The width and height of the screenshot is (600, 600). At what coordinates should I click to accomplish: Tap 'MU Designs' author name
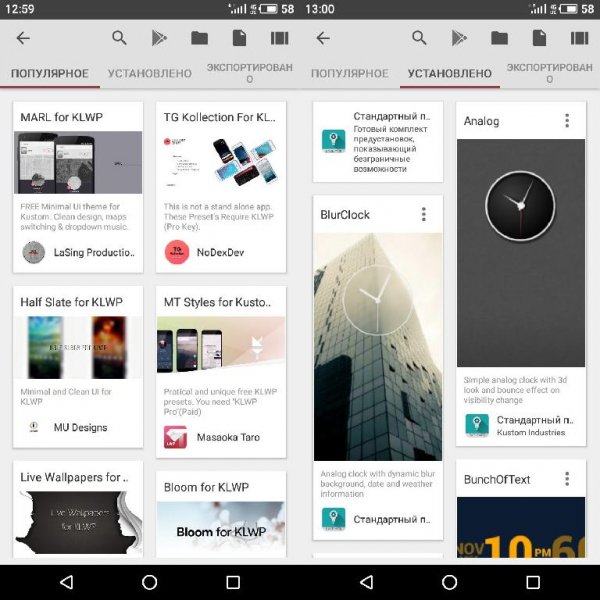[x=80, y=427]
